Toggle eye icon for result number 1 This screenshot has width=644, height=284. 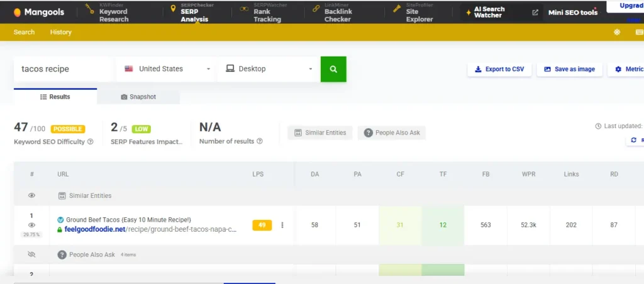[x=31, y=225]
